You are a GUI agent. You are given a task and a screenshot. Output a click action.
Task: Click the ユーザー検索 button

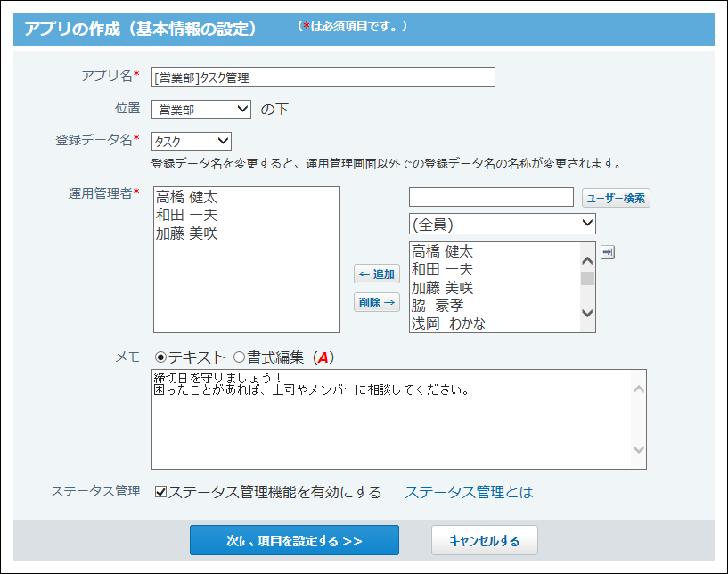(x=616, y=198)
